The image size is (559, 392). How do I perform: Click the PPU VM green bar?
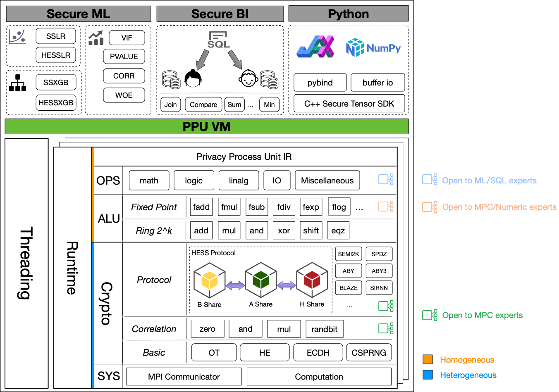(x=207, y=127)
